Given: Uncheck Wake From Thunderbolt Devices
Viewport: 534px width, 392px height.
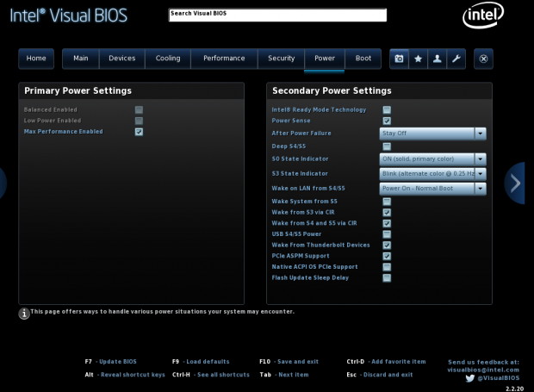Looking at the screenshot, I should (387, 246).
